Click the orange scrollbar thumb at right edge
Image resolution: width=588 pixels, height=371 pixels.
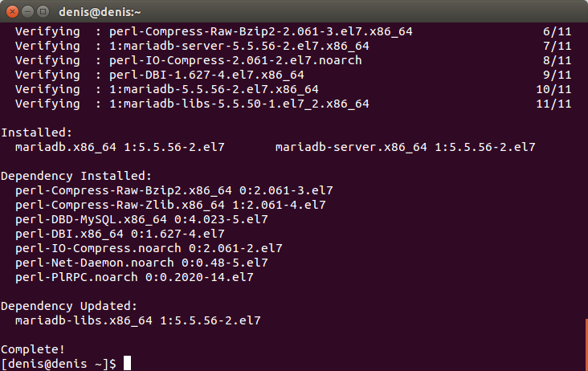click(x=586, y=344)
